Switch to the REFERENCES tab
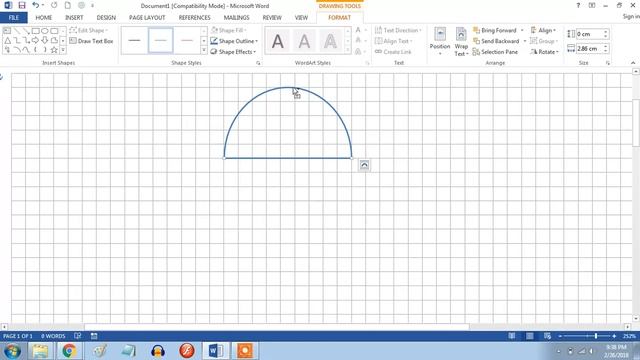This screenshot has height=360, width=640. pos(194,18)
